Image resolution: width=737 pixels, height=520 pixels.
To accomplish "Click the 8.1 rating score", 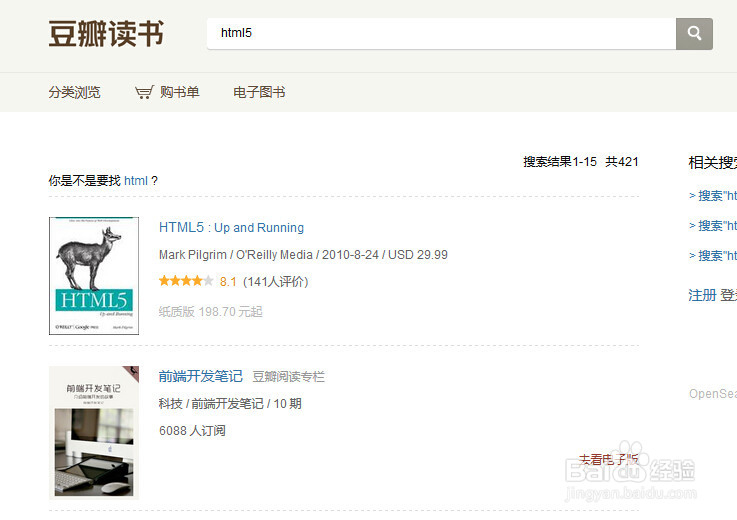I will (x=228, y=282).
